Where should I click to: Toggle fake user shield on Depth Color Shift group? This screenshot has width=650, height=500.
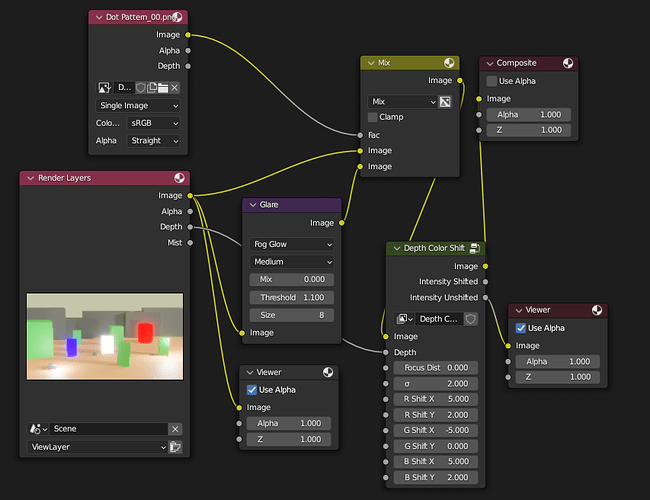tap(471, 319)
